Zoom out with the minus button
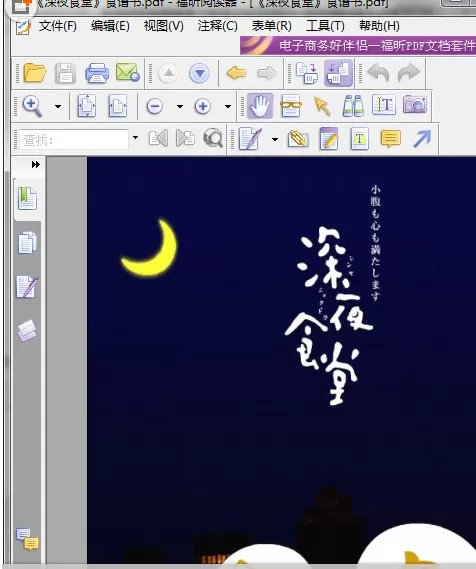Image resolution: width=476 pixels, height=569 pixels. tap(155, 106)
